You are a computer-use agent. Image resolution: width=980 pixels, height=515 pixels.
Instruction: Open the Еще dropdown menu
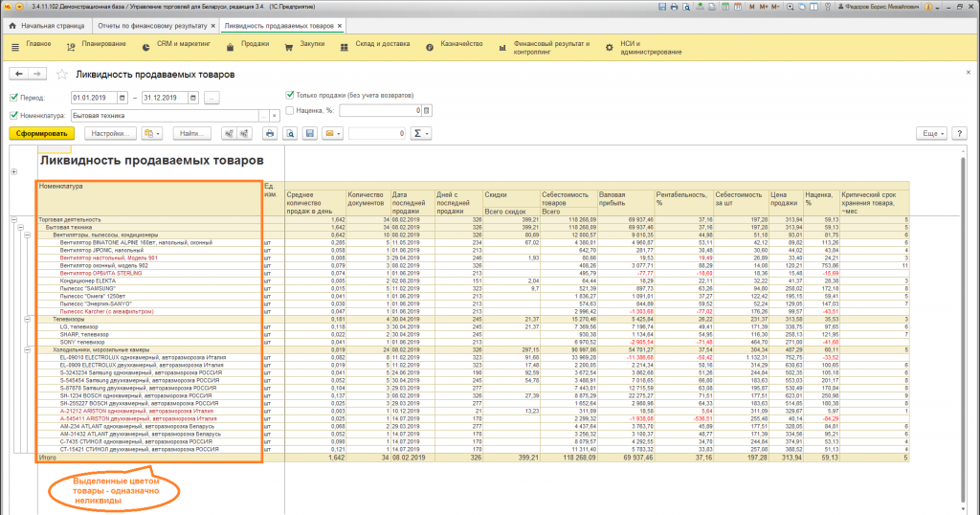932,133
